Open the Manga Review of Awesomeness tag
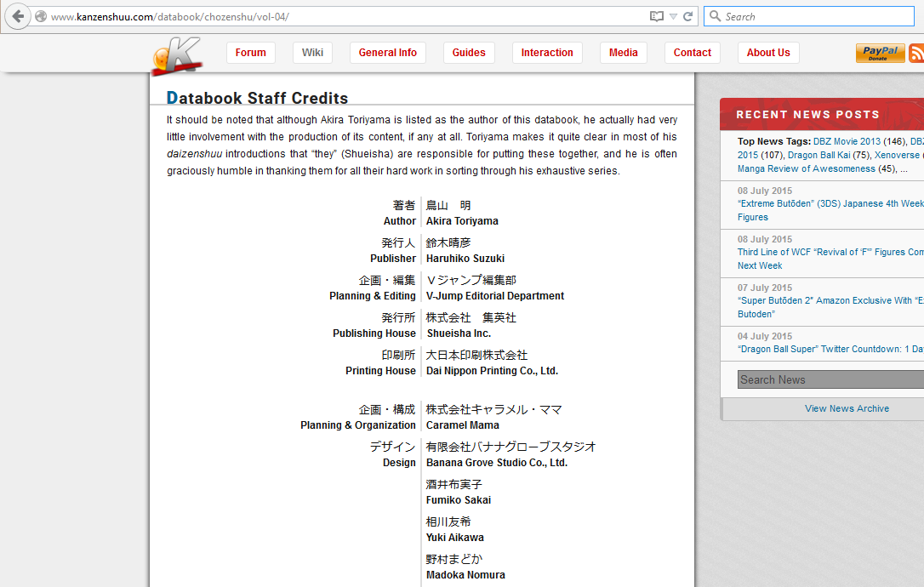The height and width of the screenshot is (587, 924). point(806,168)
